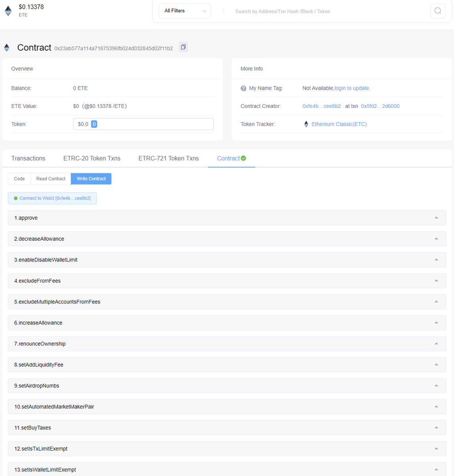
Task: Open the Code sub-tab
Action: (x=19, y=179)
